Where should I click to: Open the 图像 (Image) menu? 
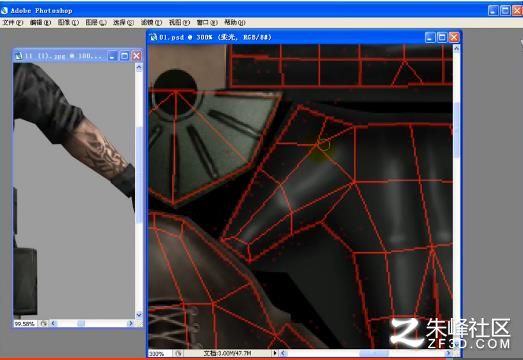pyautogui.click(x=68, y=22)
